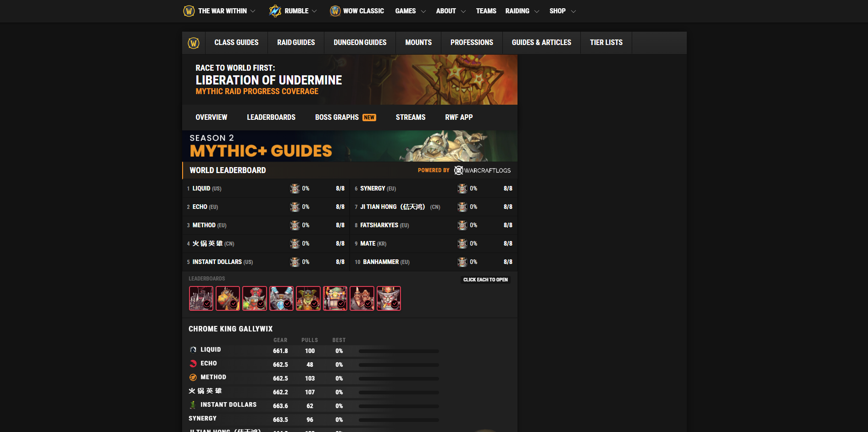Image resolution: width=868 pixels, height=432 pixels.
Task: Click the boss icon in Method's leaderboard row
Action: point(295,225)
